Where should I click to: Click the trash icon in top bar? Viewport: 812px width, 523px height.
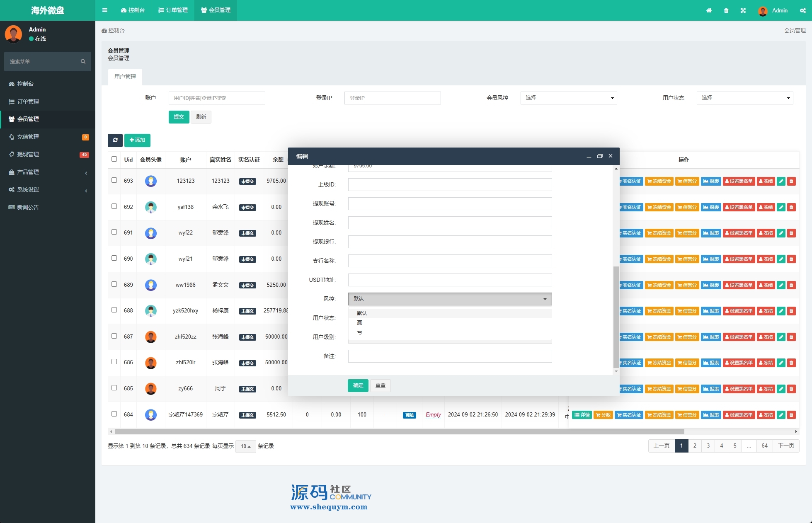point(726,11)
